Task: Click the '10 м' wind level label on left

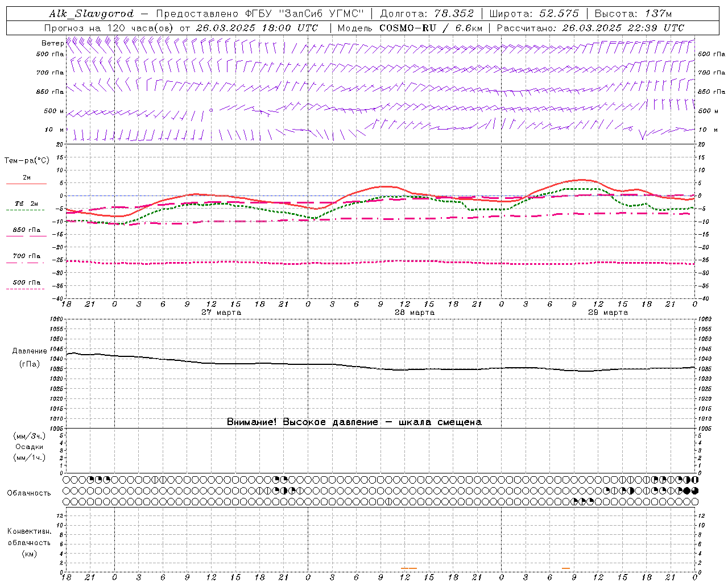Action: coord(54,130)
